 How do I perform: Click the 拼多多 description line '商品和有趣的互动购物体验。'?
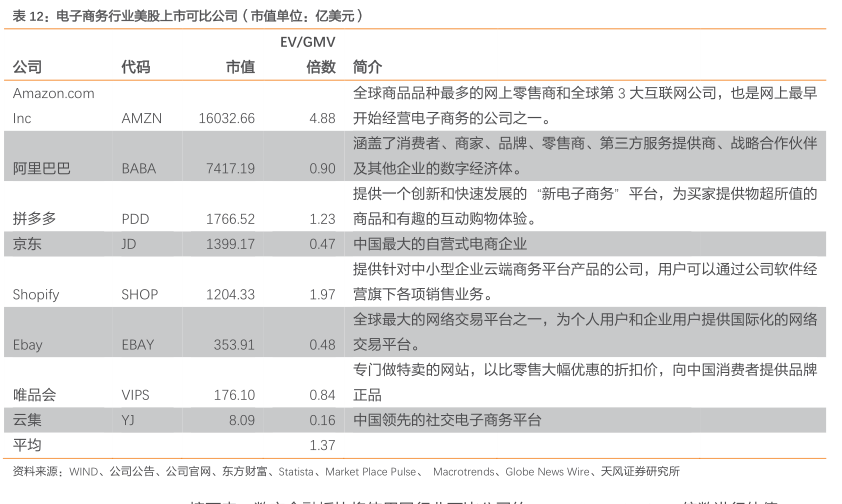445,219
